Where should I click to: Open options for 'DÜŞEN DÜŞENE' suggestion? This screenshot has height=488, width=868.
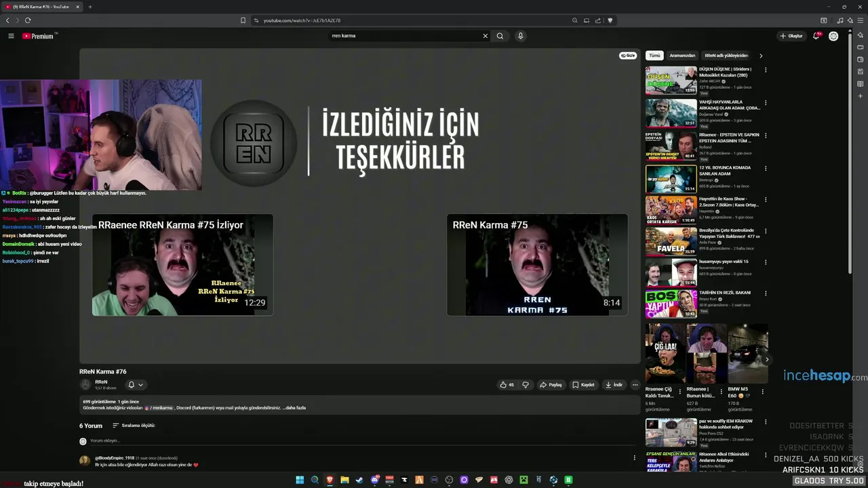766,70
